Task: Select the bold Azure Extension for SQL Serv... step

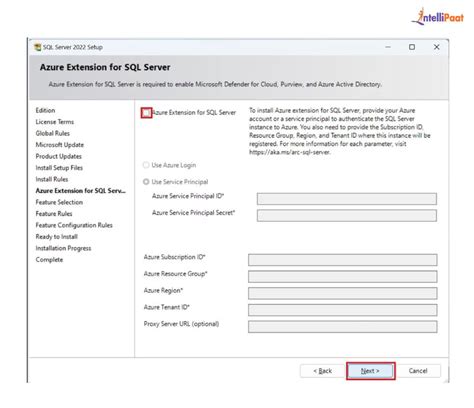Action: (x=81, y=191)
